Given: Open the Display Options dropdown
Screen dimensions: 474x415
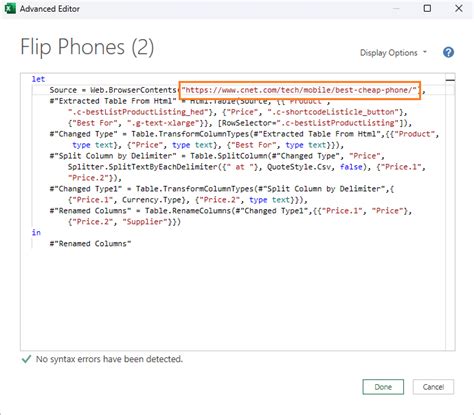Looking at the screenshot, I should point(393,53).
